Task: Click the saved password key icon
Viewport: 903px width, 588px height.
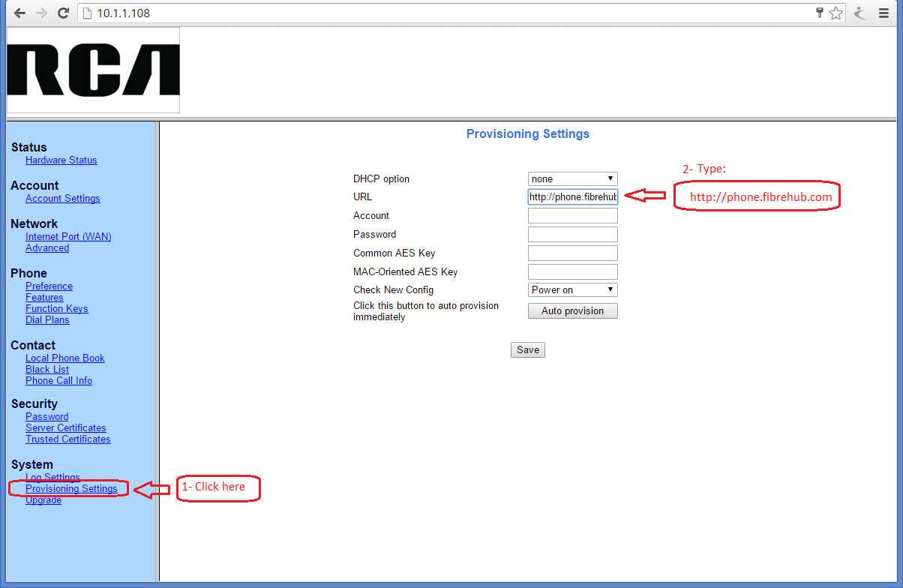Action: (x=820, y=13)
